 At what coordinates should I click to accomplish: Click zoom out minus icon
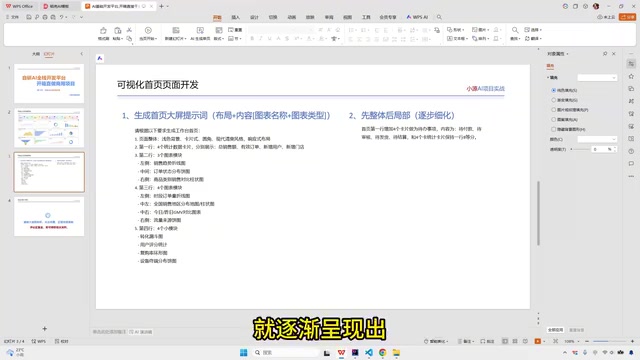coord(587,341)
